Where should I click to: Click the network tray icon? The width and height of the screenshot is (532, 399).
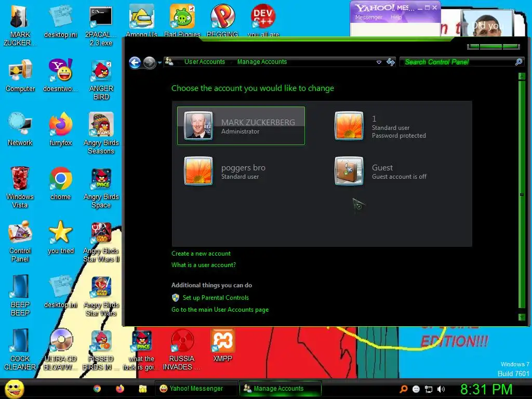[429, 389]
